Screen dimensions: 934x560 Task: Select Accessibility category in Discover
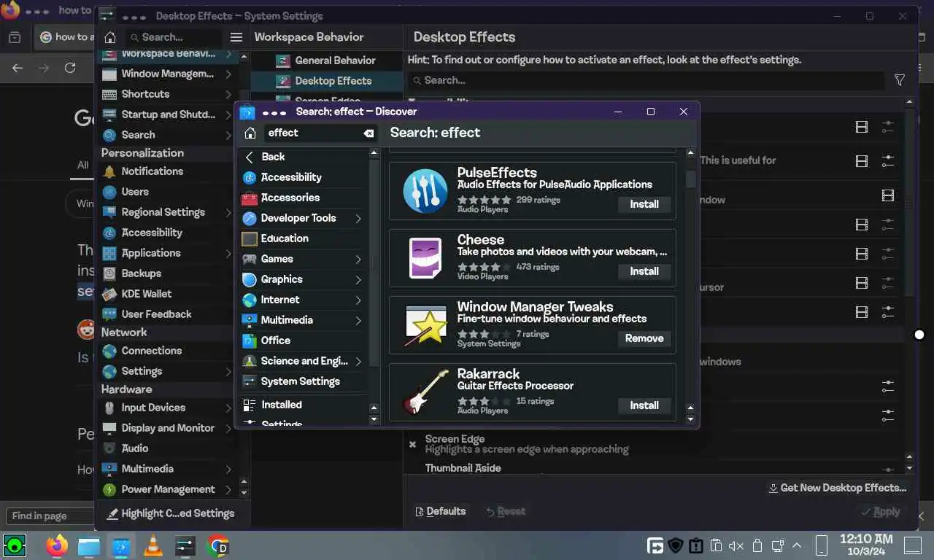pyautogui.click(x=302, y=177)
